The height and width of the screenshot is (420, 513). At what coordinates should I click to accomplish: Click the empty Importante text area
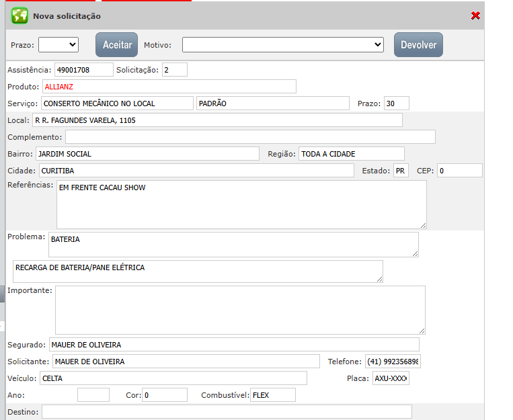tap(240, 310)
